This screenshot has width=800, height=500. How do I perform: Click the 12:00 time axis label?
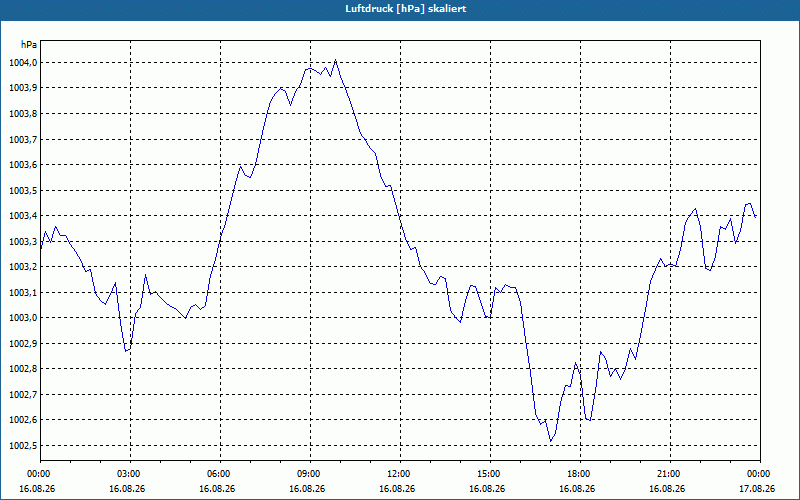click(400, 474)
